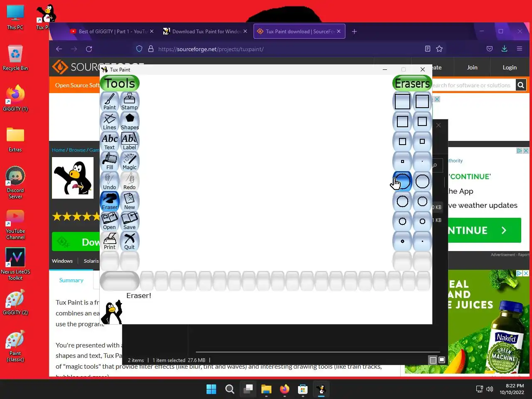Image resolution: width=532 pixels, height=399 pixels.
Task: Quit Tux Paint using Quit tool
Action: [130, 241]
